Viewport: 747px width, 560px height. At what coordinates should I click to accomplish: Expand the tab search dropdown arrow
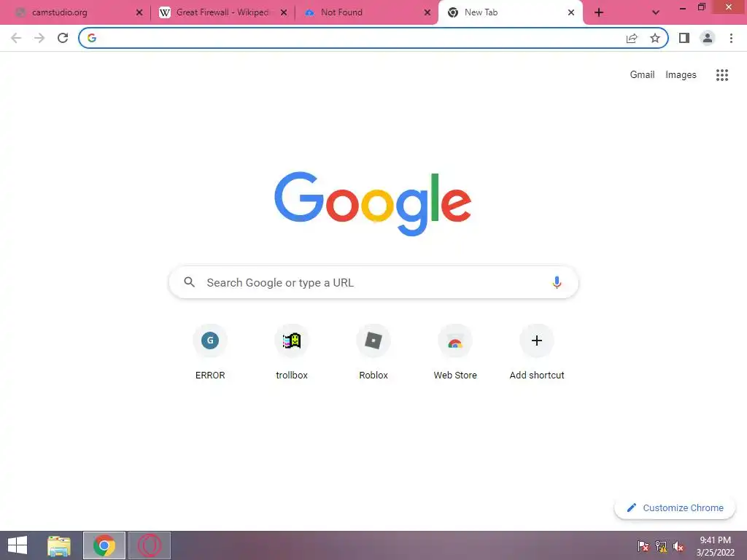pos(656,12)
